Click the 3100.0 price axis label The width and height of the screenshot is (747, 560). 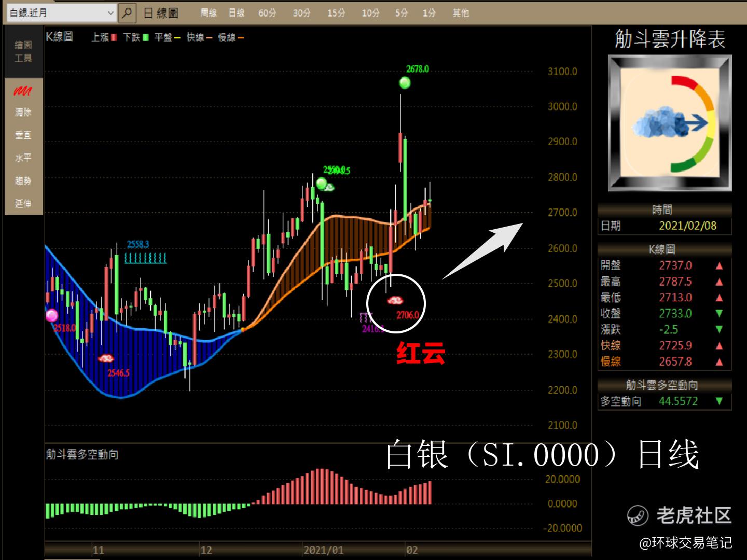pyautogui.click(x=562, y=72)
